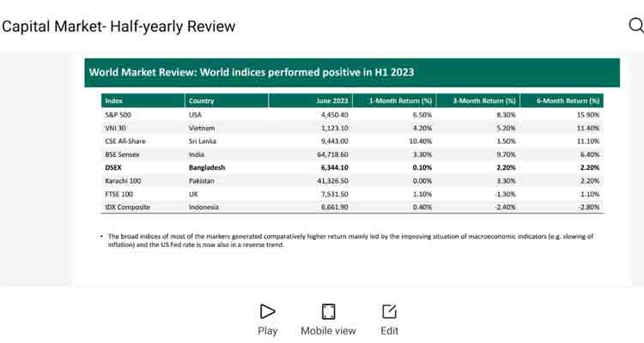Click the Country column header
644x343 pixels.
pos(202,101)
